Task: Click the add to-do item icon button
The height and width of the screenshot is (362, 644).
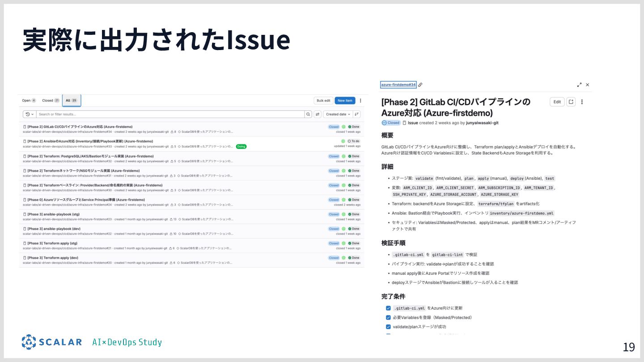Action: 571,102
